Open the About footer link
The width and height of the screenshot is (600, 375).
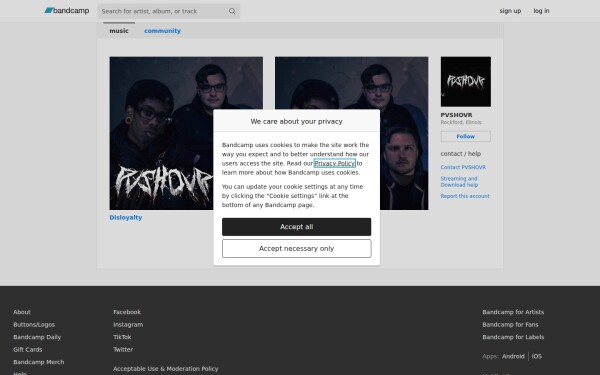(x=22, y=312)
